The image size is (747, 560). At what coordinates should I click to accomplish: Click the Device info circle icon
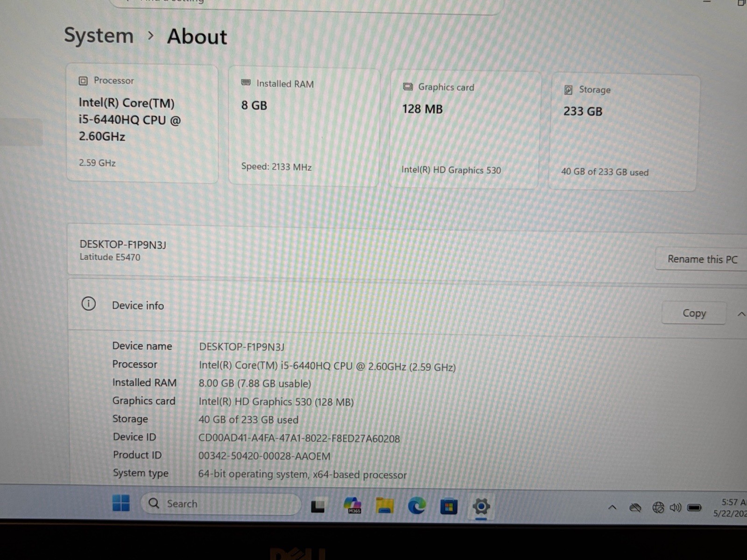pos(89,304)
